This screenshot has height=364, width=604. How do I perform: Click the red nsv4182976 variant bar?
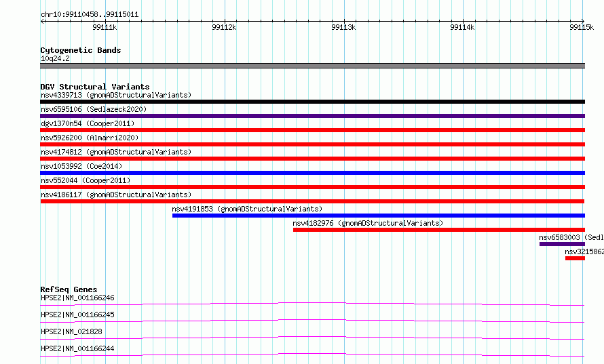(x=439, y=230)
